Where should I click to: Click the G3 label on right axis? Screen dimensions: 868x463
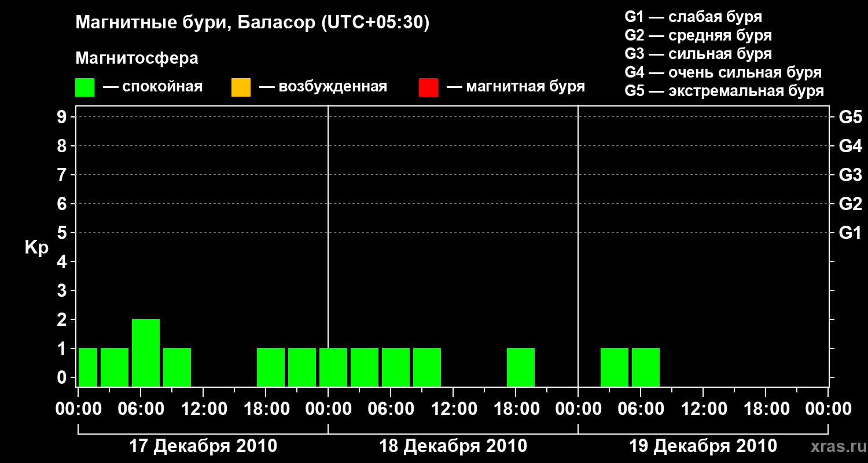pyautogui.click(x=850, y=175)
